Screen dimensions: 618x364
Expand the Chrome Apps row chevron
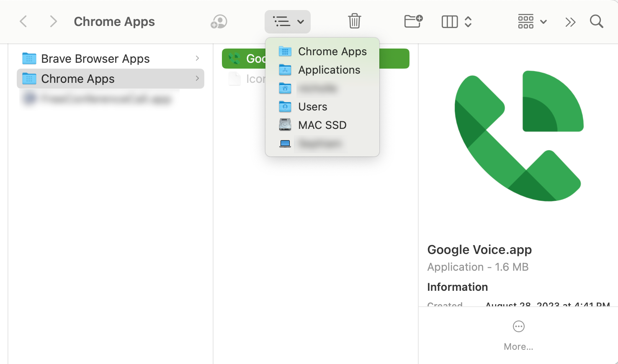[x=197, y=79]
